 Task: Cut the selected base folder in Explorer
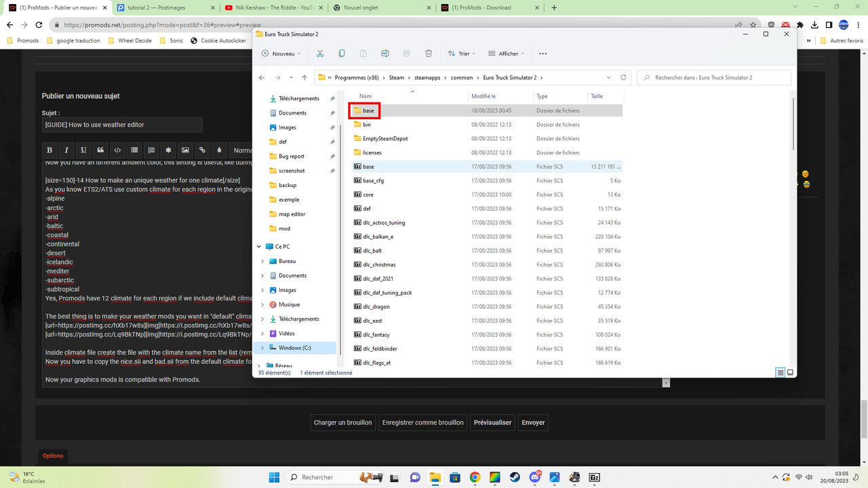[319, 53]
